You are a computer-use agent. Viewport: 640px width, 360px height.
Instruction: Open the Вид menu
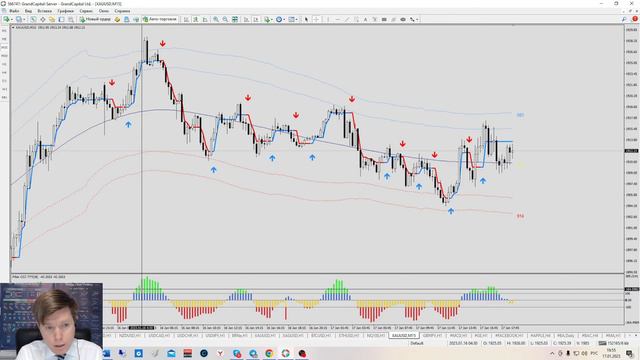coord(28,11)
